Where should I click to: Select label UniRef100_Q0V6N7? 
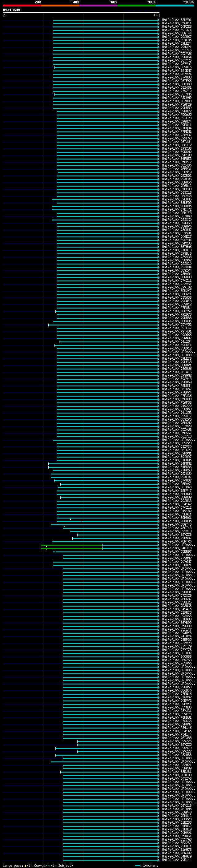[x=177, y=562]
